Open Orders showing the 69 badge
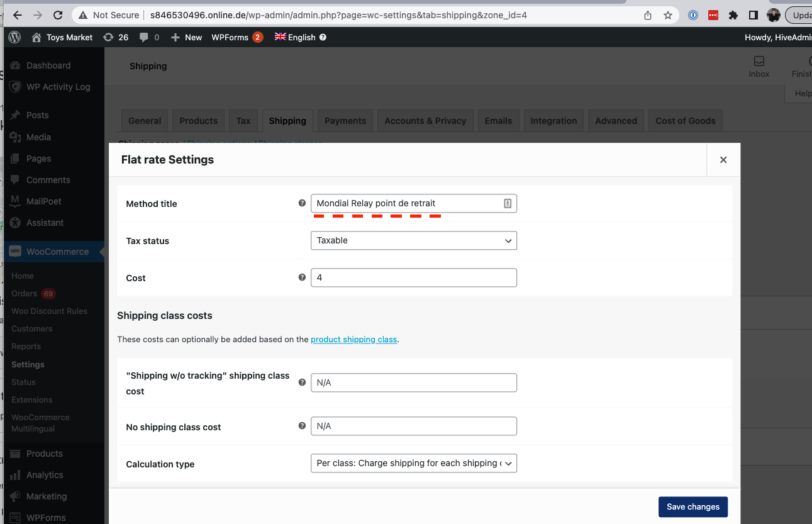Screen dimensions: 812x524 coord(26,293)
